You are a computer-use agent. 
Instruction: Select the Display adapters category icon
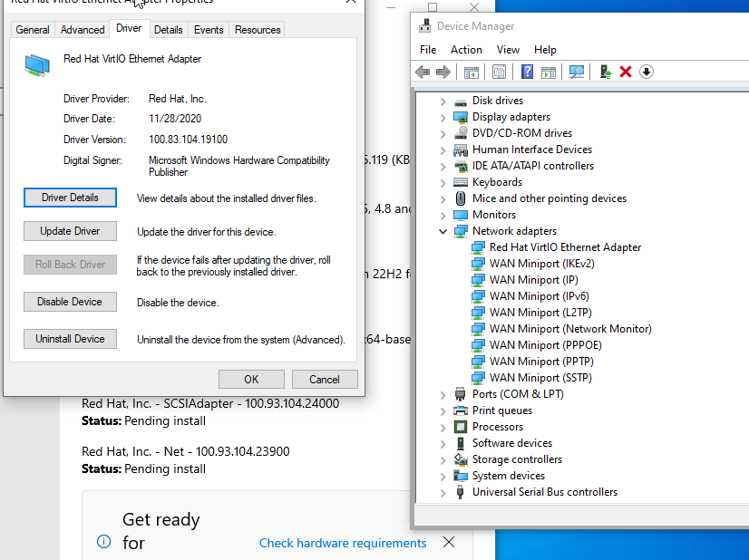point(461,118)
